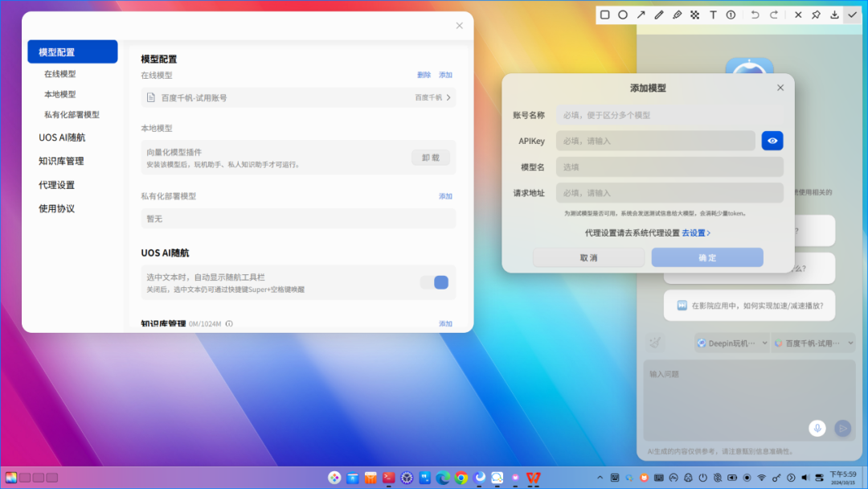This screenshot has height=489, width=868.
Task: Open Google Chrome in the dock
Action: (461, 478)
